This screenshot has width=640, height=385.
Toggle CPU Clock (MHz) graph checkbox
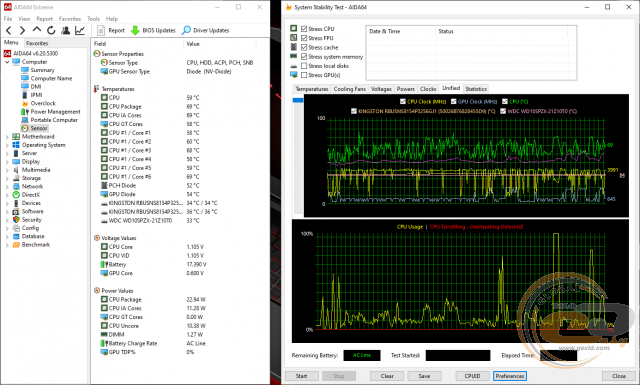click(x=403, y=102)
